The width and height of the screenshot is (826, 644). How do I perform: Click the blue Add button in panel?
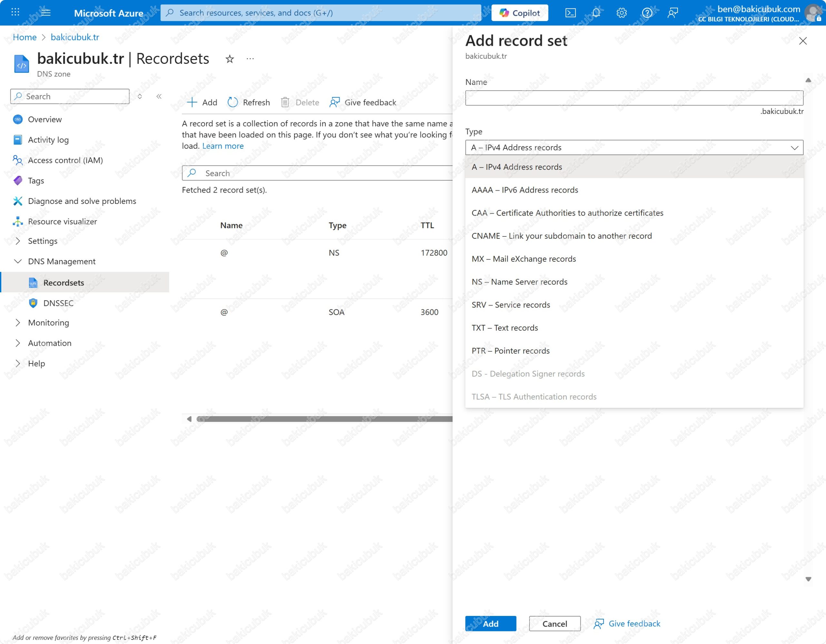(x=490, y=624)
